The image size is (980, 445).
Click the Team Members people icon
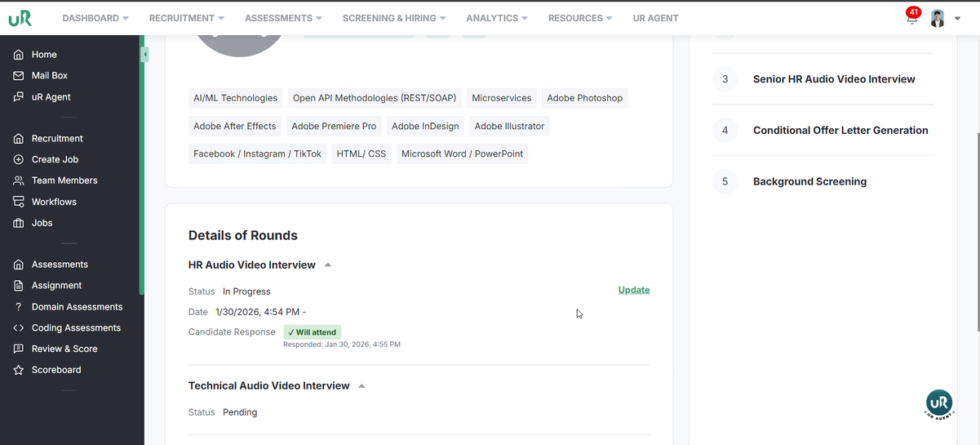[19, 180]
